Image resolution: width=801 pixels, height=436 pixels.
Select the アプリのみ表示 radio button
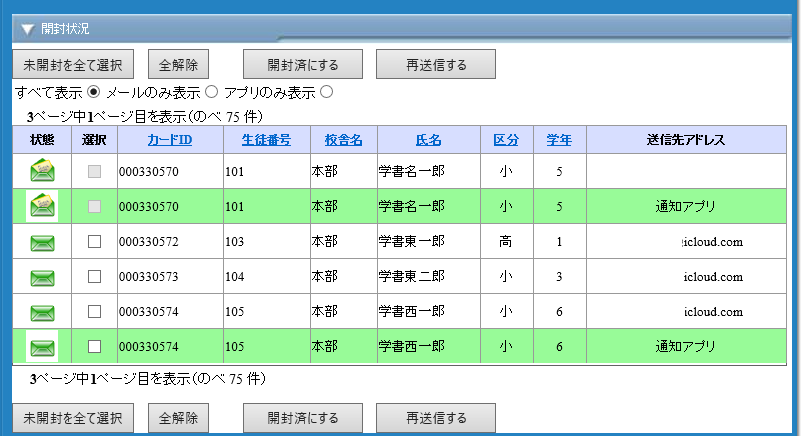[x=326, y=93]
